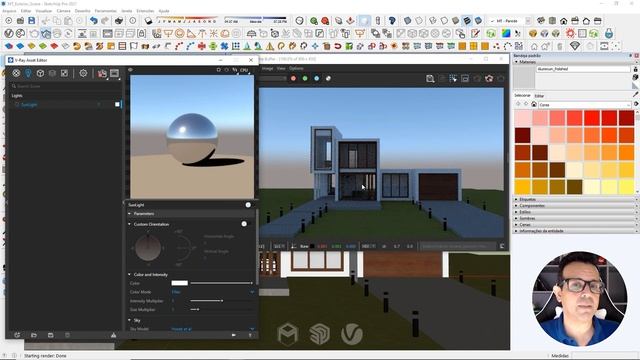Collapse the Sky section
Screen dimensions: 640x360
129,320
